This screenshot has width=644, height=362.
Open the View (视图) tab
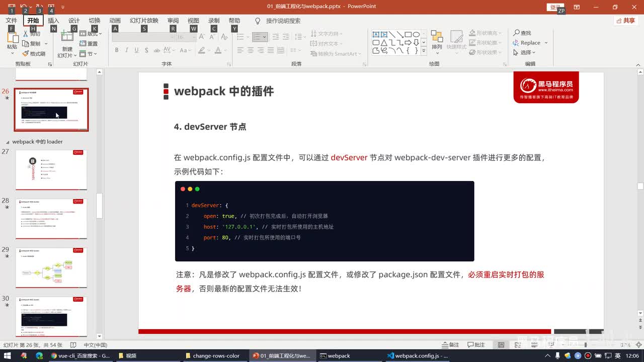(193, 21)
